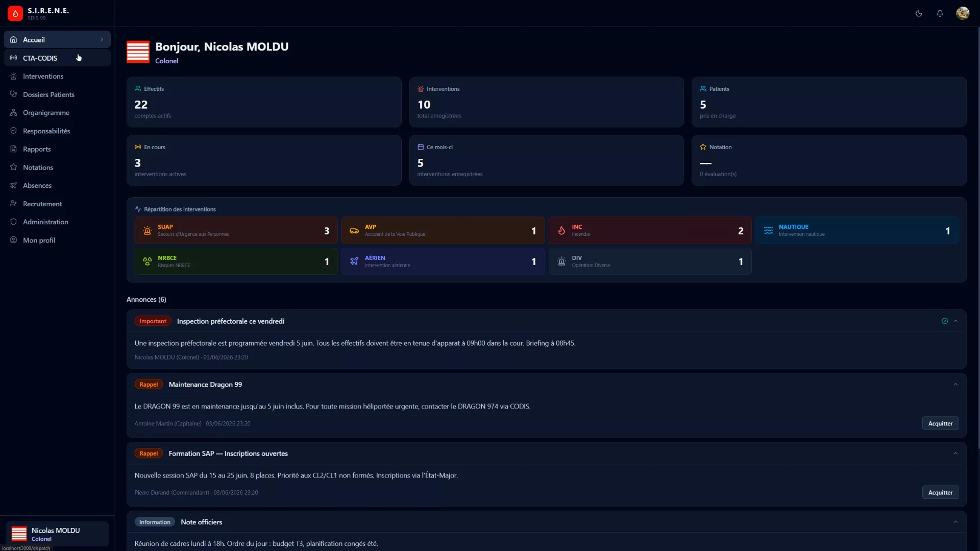Click acknowledged check icon on Inspection announcement

pyautogui.click(x=945, y=321)
